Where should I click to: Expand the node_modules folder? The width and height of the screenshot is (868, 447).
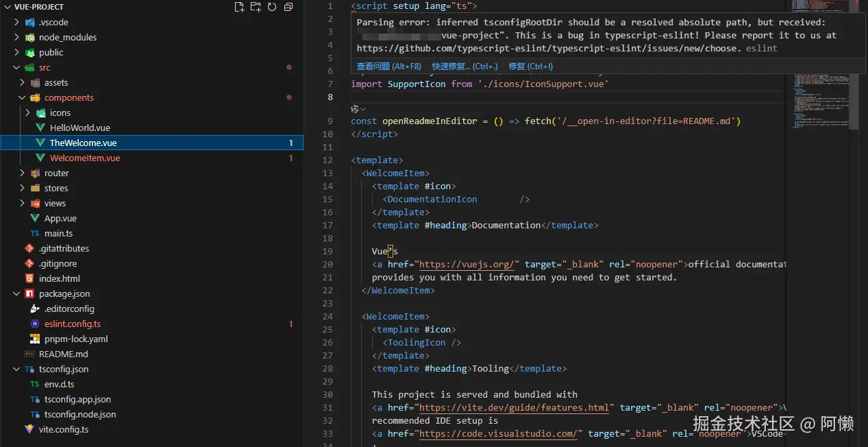17,37
